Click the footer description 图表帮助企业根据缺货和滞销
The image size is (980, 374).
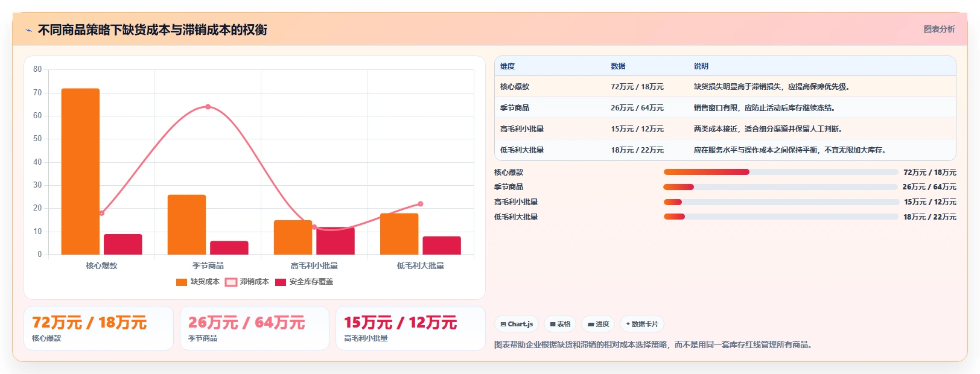click(x=654, y=345)
